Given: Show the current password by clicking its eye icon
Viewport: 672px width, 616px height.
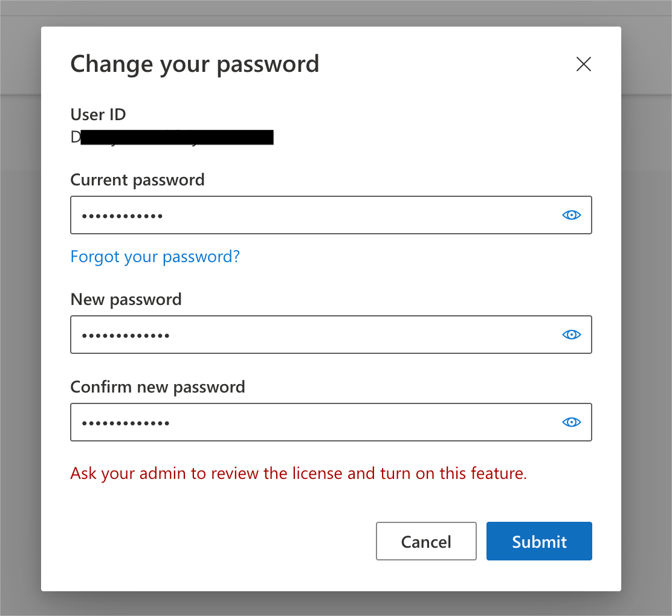Looking at the screenshot, I should pyautogui.click(x=571, y=215).
